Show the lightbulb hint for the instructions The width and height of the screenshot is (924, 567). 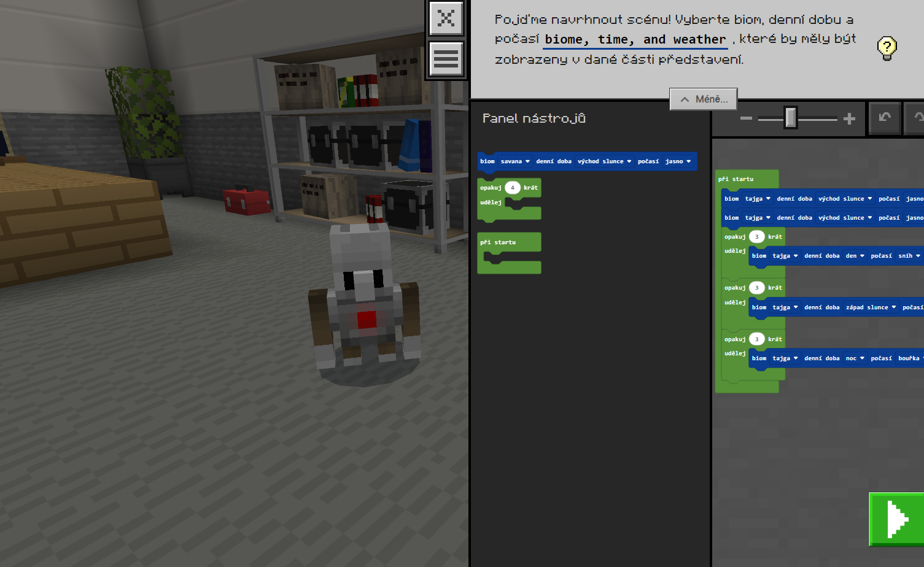tap(887, 48)
